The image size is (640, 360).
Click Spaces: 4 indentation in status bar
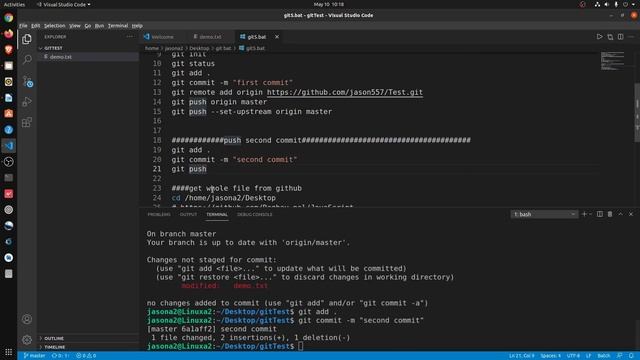point(550,356)
